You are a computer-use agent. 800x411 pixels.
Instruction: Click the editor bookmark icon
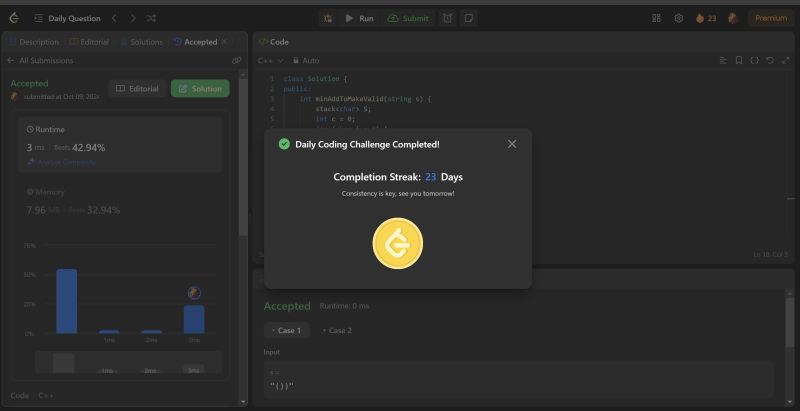pos(738,61)
